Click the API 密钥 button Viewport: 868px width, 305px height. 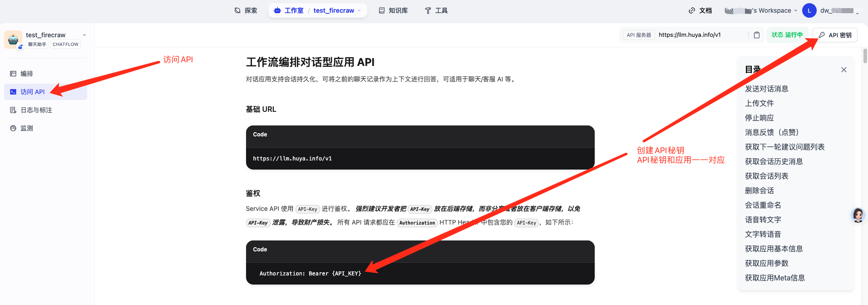coord(835,35)
